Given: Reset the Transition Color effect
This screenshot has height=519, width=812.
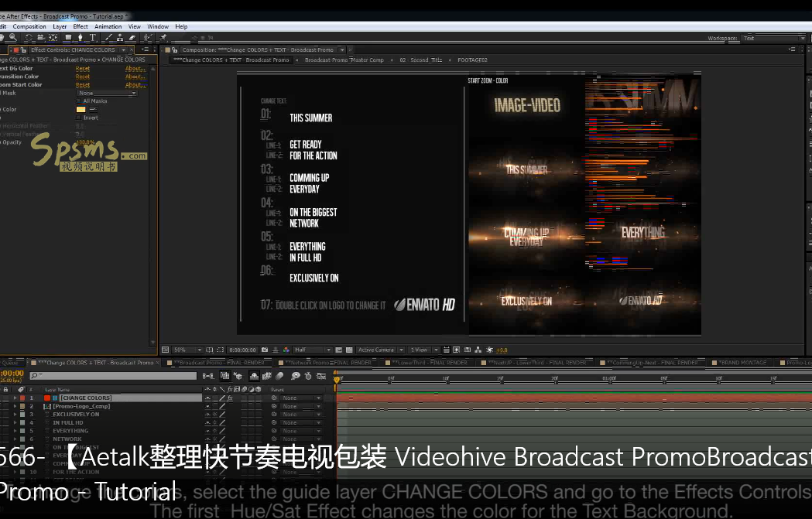Looking at the screenshot, I should point(82,77).
